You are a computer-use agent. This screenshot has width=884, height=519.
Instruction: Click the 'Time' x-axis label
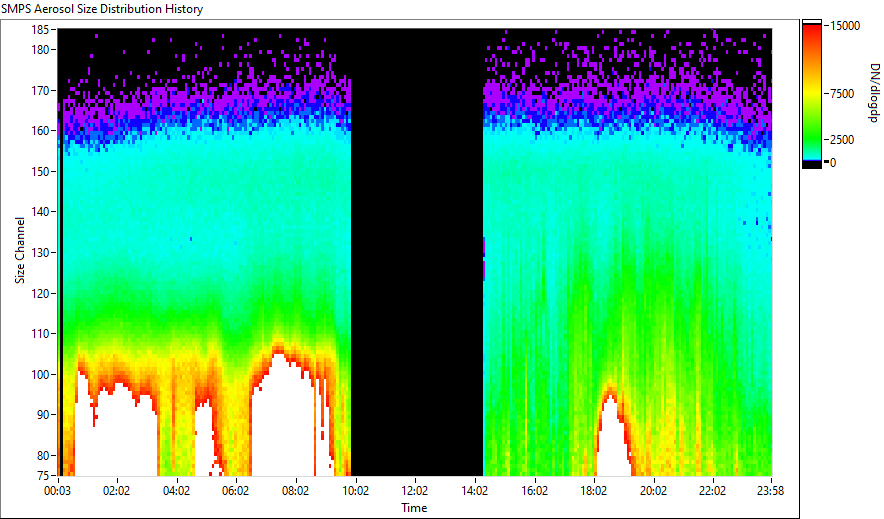[414, 508]
